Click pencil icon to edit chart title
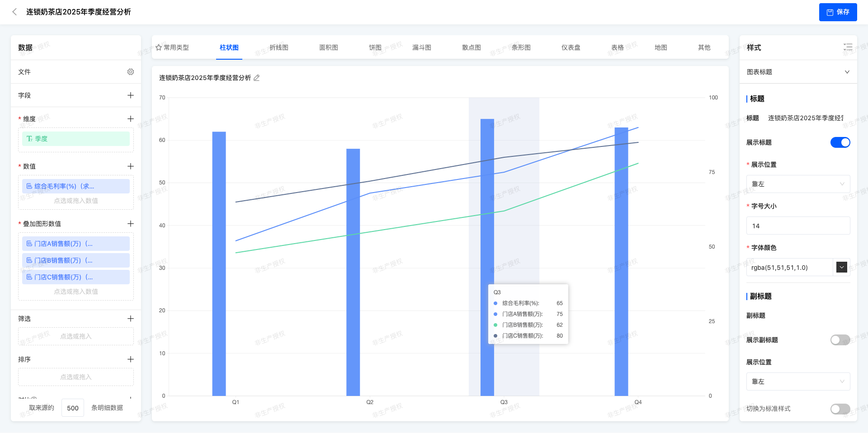The height and width of the screenshot is (433, 868). pos(257,78)
